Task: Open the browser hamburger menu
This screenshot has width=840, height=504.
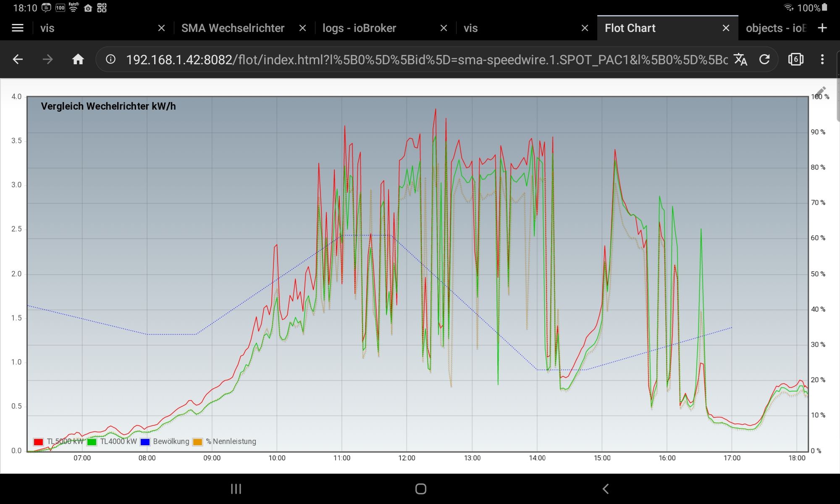Action: pyautogui.click(x=18, y=28)
